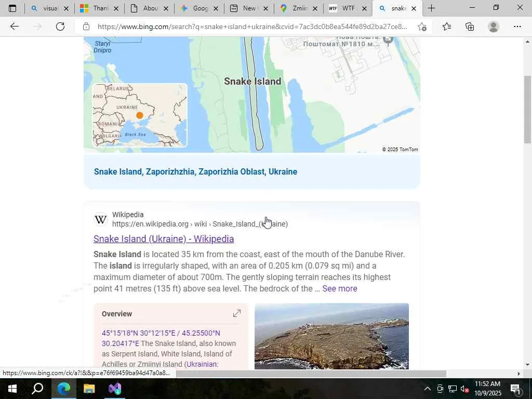Show hidden system tray icons chevron
This screenshot has height=399, width=532.
pyautogui.click(x=428, y=389)
